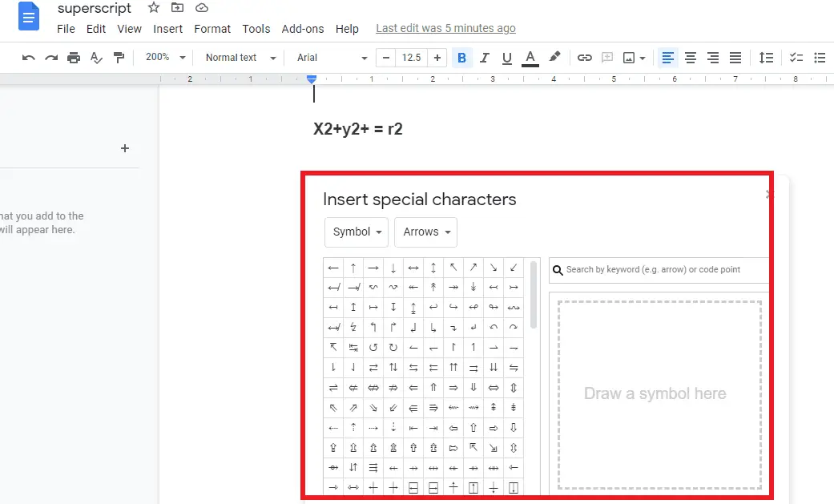Image resolution: width=834 pixels, height=504 pixels.
Task: Click the text color swatch
Action: click(530, 57)
